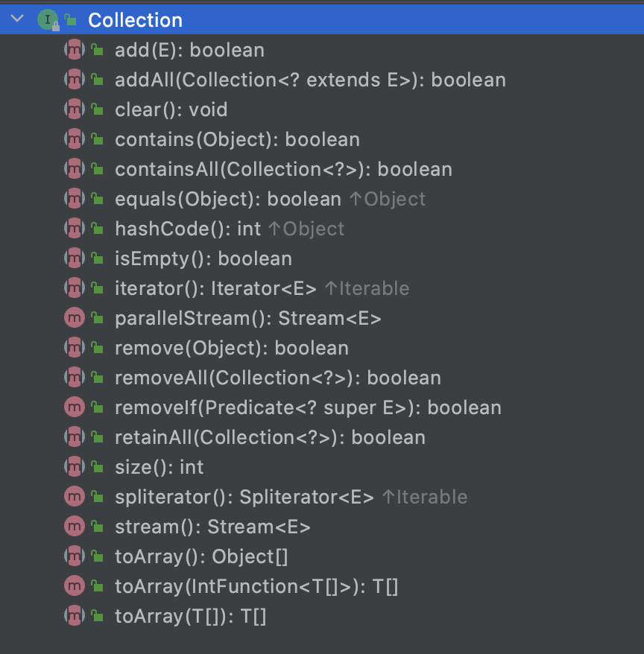
Task: Select contains(Object): boolean entry
Action: click(x=237, y=140)
